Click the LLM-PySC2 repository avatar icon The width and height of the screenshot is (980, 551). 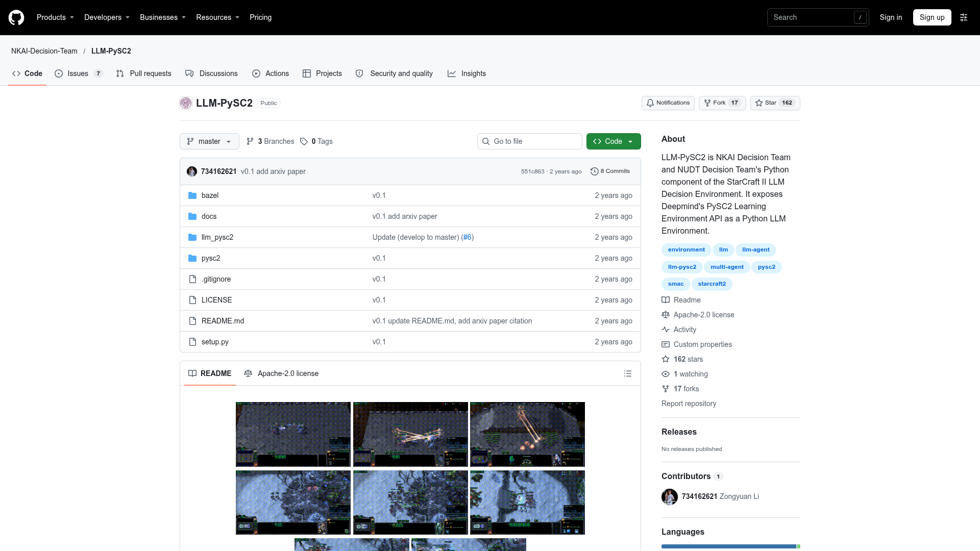[x=186, y=103]
